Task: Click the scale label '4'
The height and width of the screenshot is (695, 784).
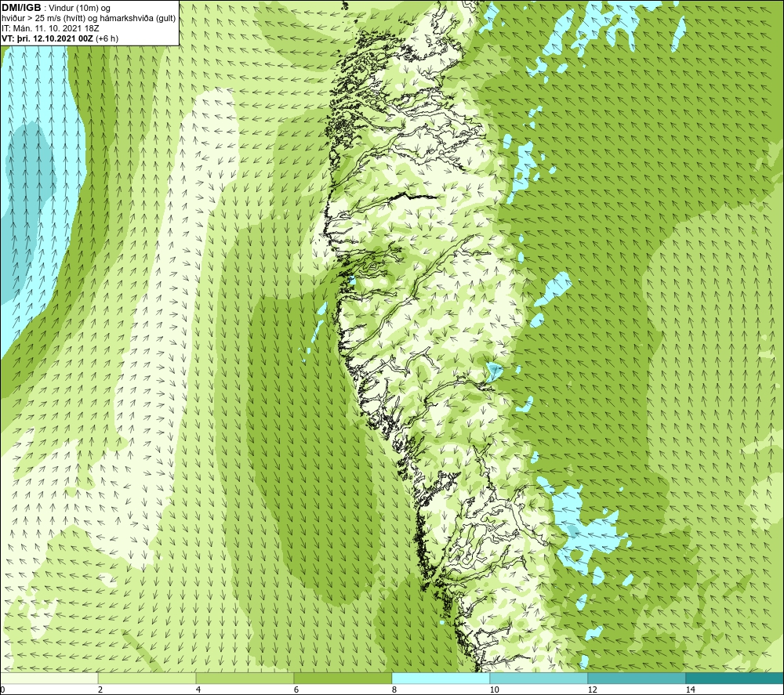Action: point(198,690)
